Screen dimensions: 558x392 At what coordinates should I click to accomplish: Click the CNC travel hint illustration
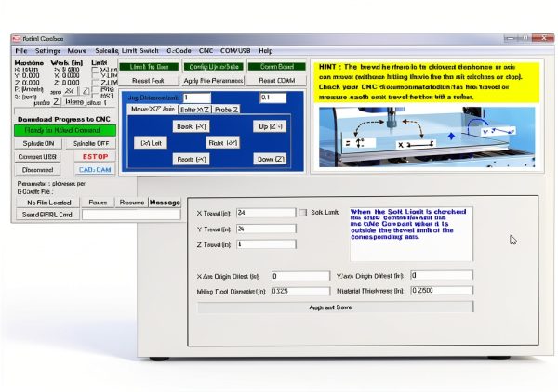(427, 137)
